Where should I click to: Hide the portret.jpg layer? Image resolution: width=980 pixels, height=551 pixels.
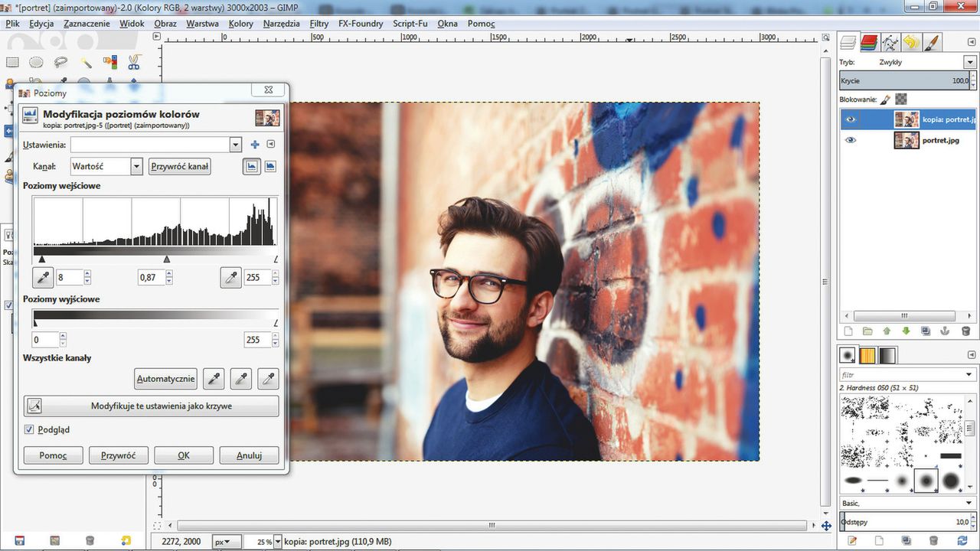pos(851,140)
